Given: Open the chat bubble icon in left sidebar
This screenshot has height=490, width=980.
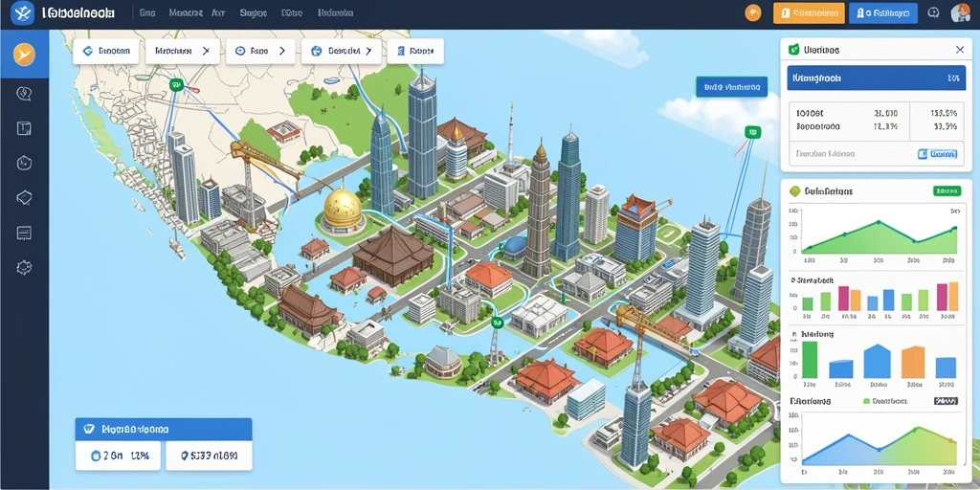Looking at the screenshot, I should tap(24, 94).
